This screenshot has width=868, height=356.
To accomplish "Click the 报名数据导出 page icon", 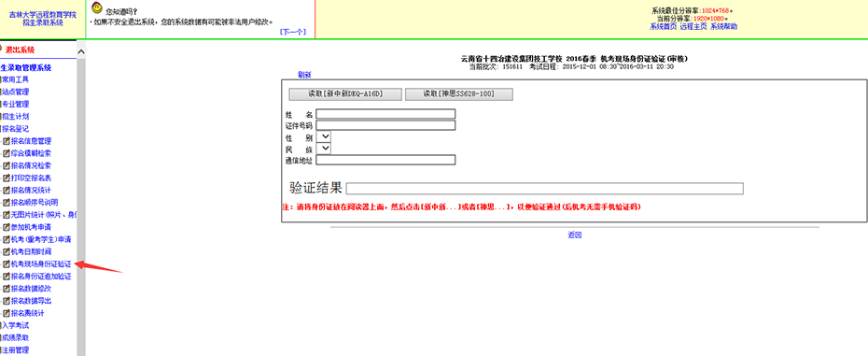I will tap(7, 301).
